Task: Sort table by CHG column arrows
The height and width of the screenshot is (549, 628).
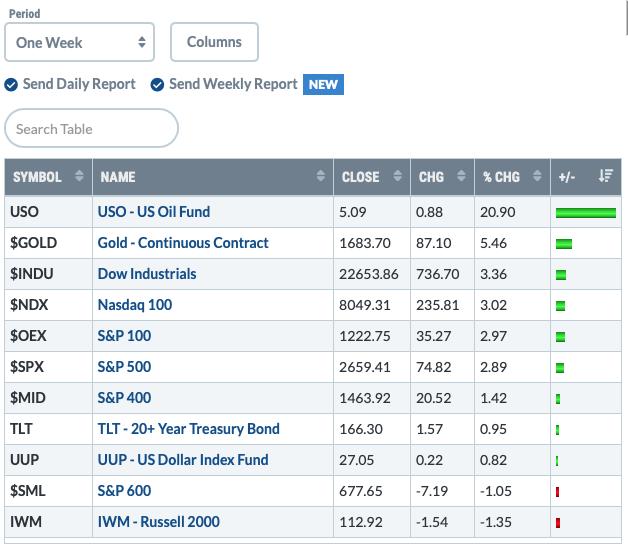Action: coord(461,176)
